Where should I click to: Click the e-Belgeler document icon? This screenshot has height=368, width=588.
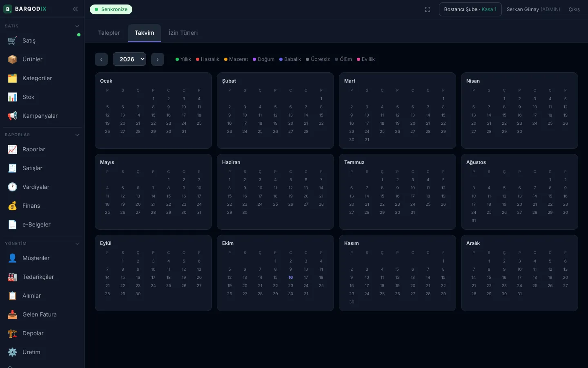pyautogui.click(x=12, y=224)
